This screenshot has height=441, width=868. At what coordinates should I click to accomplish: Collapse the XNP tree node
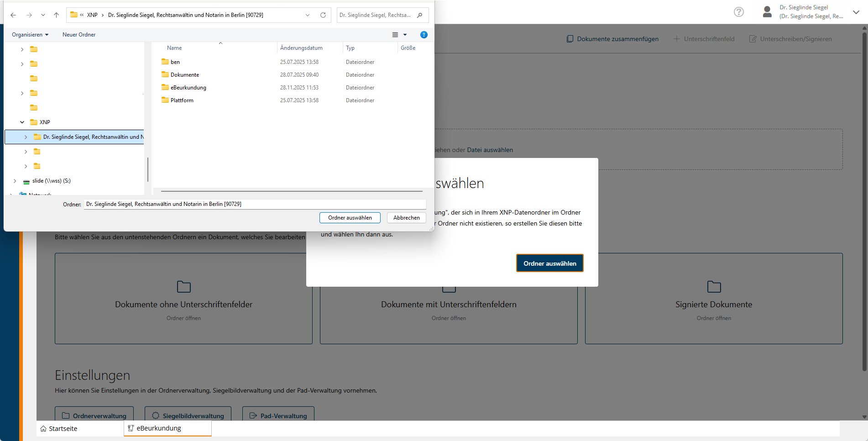[x=22, y=122]
